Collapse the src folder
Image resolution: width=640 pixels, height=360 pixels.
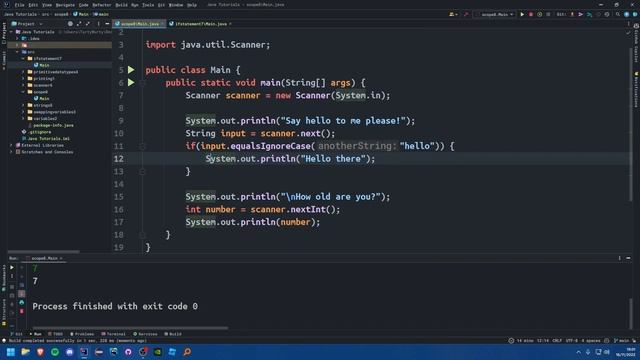18,52
